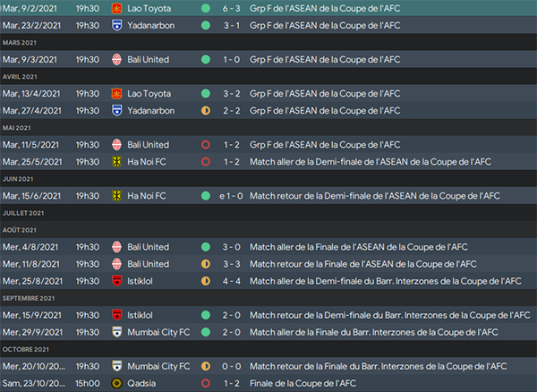Open Qadsia team name link
Viewport: 537px width, 392px height.
[x=141, y=383]
